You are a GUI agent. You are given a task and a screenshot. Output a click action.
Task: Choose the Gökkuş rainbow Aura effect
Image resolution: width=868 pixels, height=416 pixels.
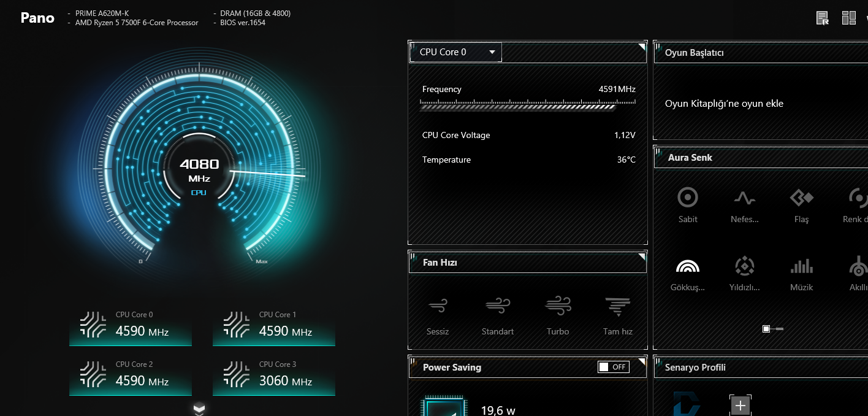click(688, 274)
